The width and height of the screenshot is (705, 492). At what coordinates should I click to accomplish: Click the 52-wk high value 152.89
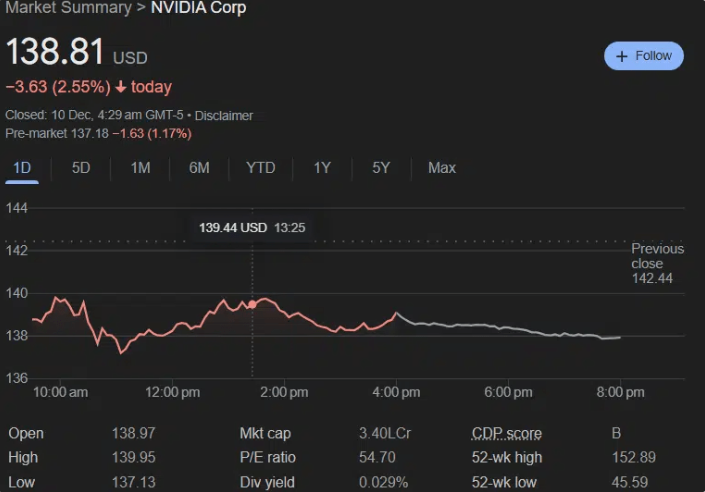634,457
